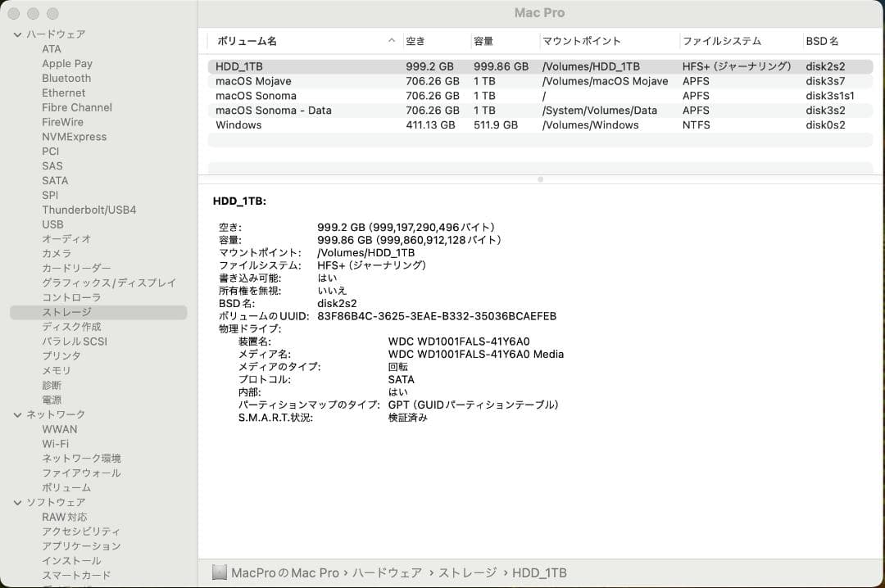Click HDD_1TB in the path bar
885x588 pixels.
[539, 572]
